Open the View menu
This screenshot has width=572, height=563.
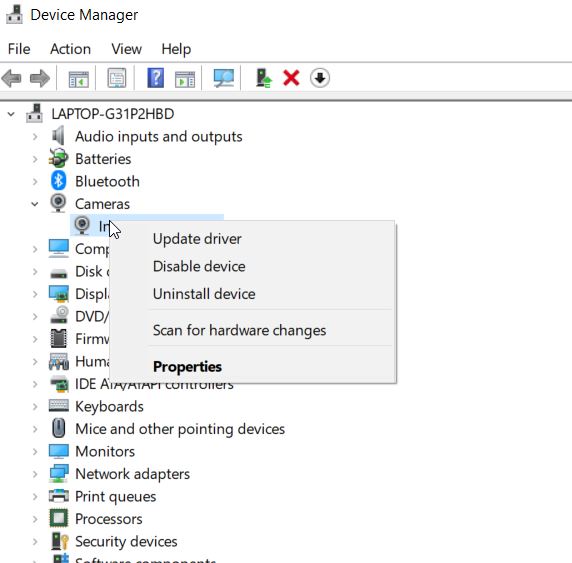pos(127,49)
